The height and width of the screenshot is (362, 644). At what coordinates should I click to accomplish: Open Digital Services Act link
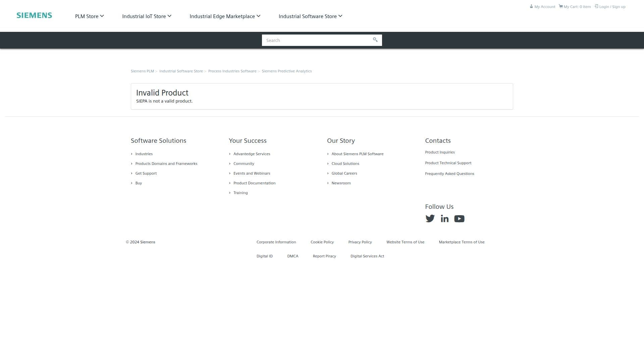pyautogui.click(x=367, y=256)
